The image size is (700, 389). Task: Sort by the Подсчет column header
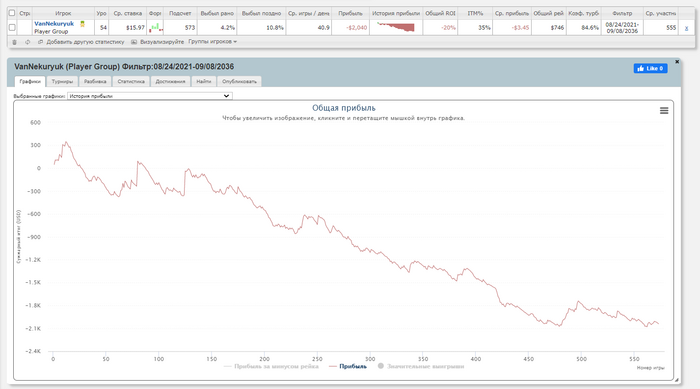click(180, 13)
